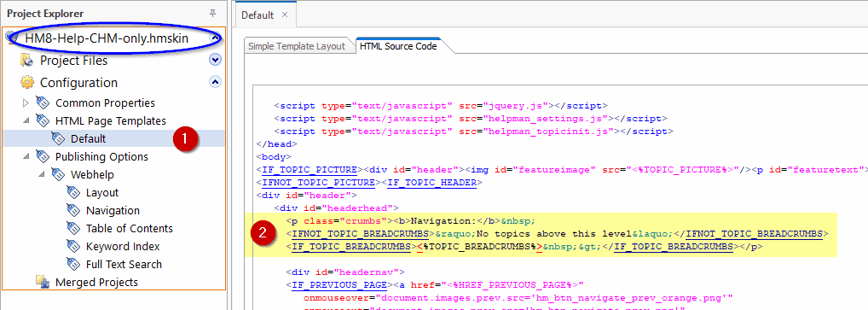This screenshot has height=310, width=868.
Task: Click the Layout tag icon
Action: tap(73, 192)
